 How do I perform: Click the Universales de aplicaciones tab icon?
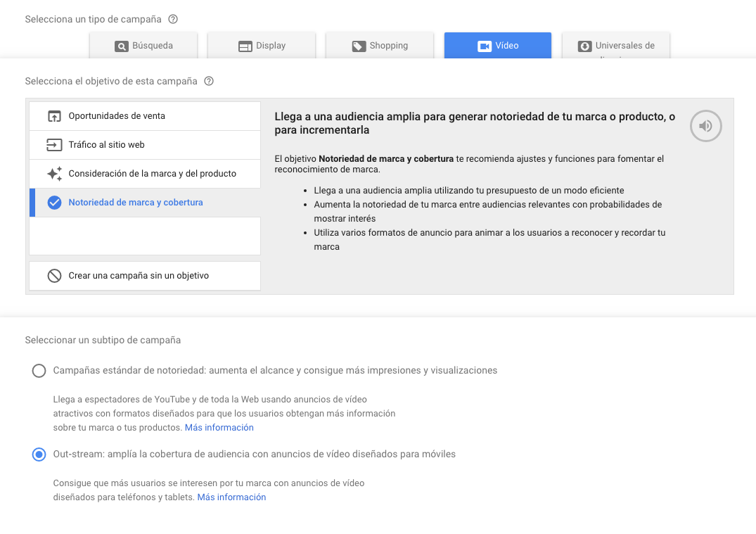click(584, 45)
